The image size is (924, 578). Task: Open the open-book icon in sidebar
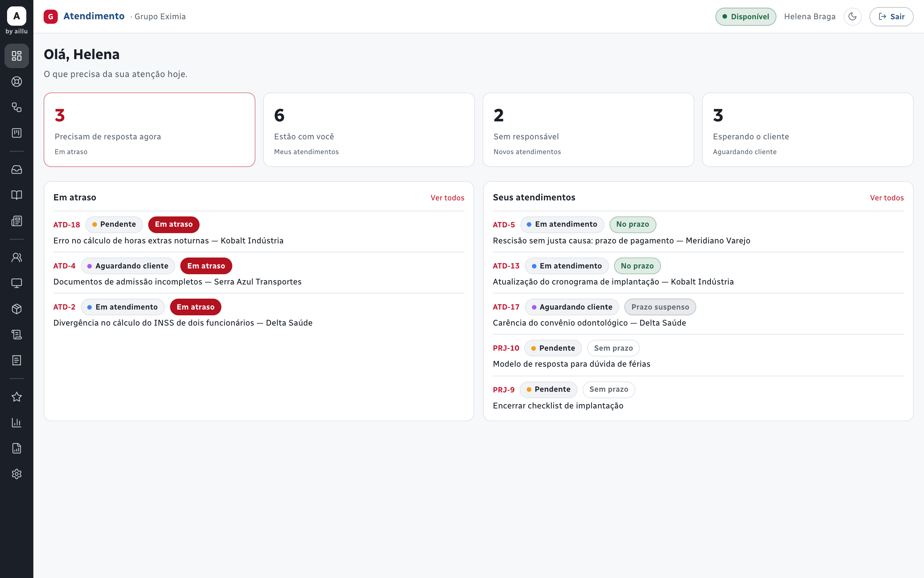coord(16,195)
